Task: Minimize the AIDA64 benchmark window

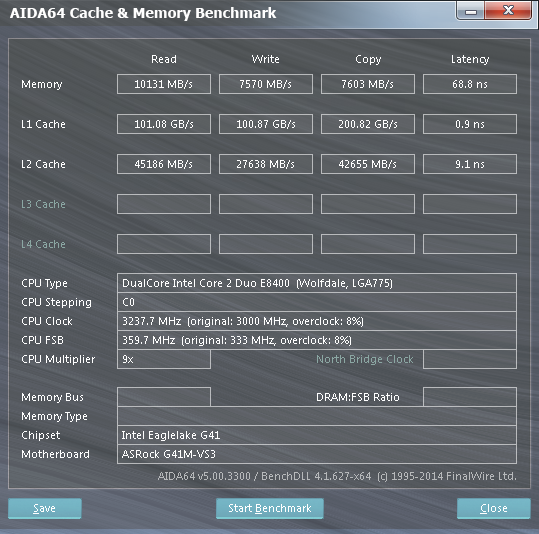Action: pyautogui.click(x=471, y=11)
